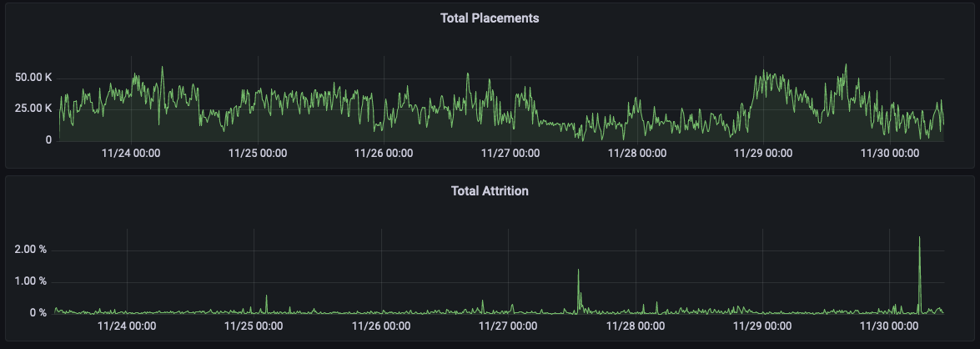Click the 50.00 K axis label
The width and height of the screenshot is (980, 349).
[32, 78]
